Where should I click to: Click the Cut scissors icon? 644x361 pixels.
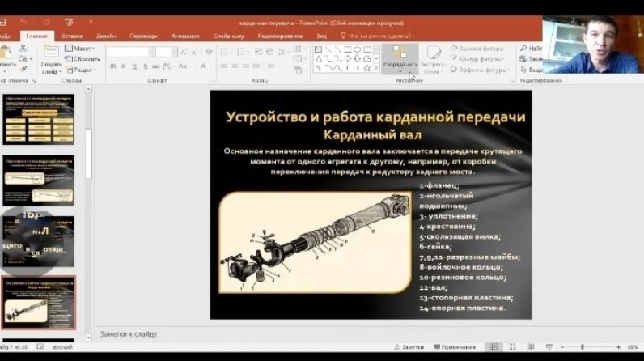pyautogui.click(x=23, y=48)
